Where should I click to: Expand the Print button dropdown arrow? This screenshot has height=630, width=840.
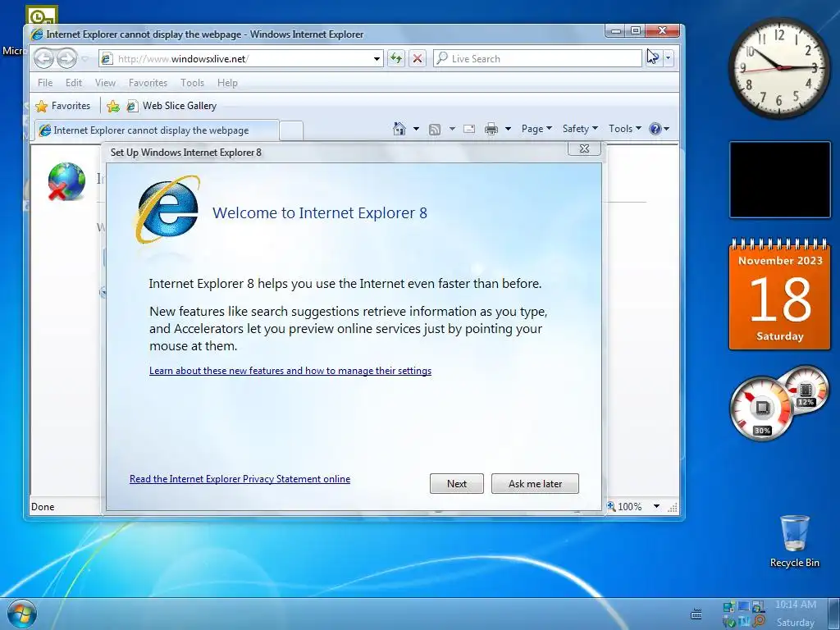point(508,129)
